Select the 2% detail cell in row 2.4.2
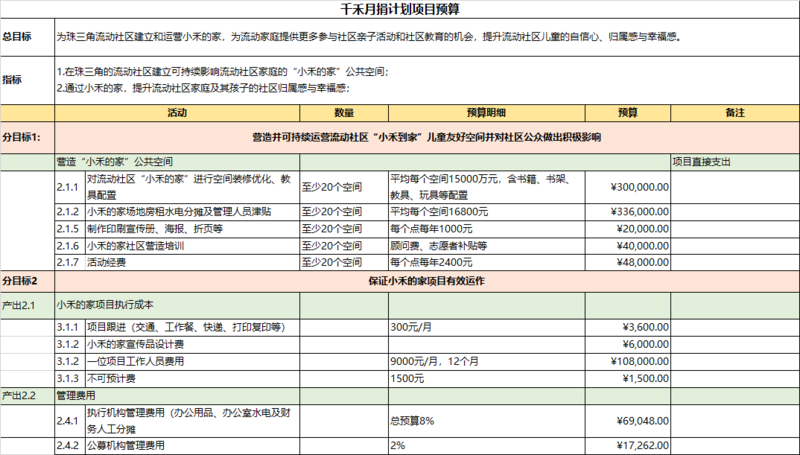This screenshot has width=800, height=455. pos(487,445)
